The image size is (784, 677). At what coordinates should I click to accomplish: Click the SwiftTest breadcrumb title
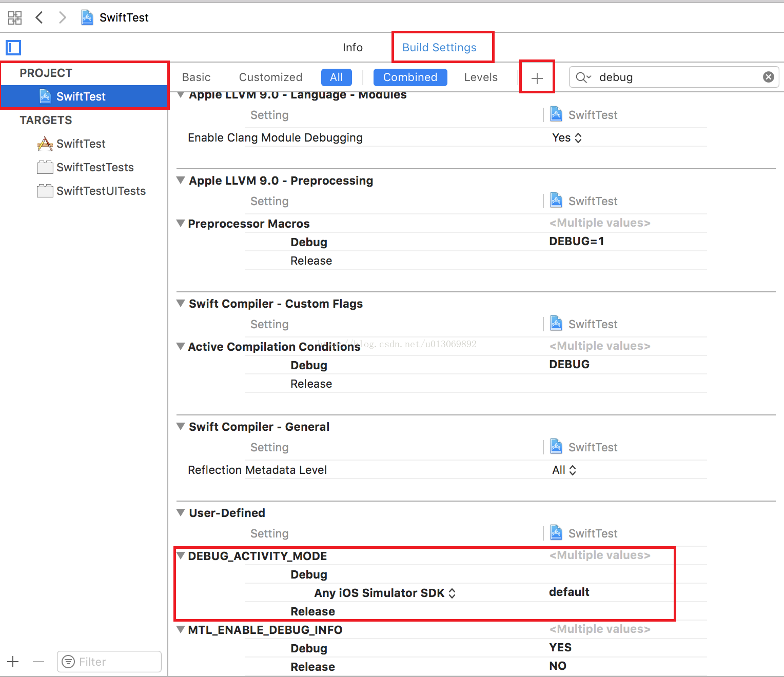[x=124, y=17]
